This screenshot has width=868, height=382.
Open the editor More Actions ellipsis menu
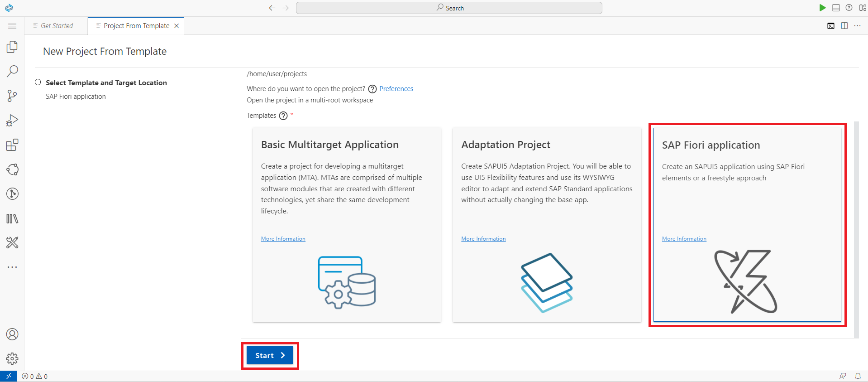coord(857,26)
